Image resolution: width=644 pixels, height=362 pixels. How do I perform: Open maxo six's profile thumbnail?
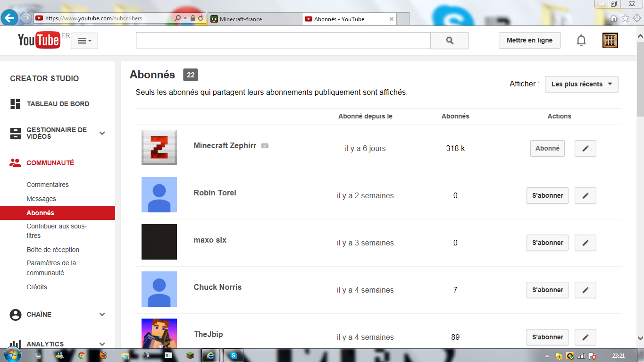(x=159, y=242)
